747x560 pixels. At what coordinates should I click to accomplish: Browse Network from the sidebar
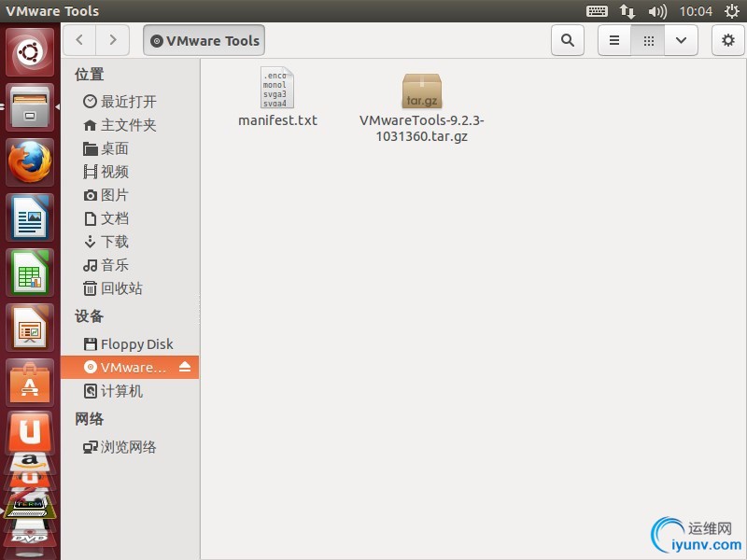pos(130,447)
